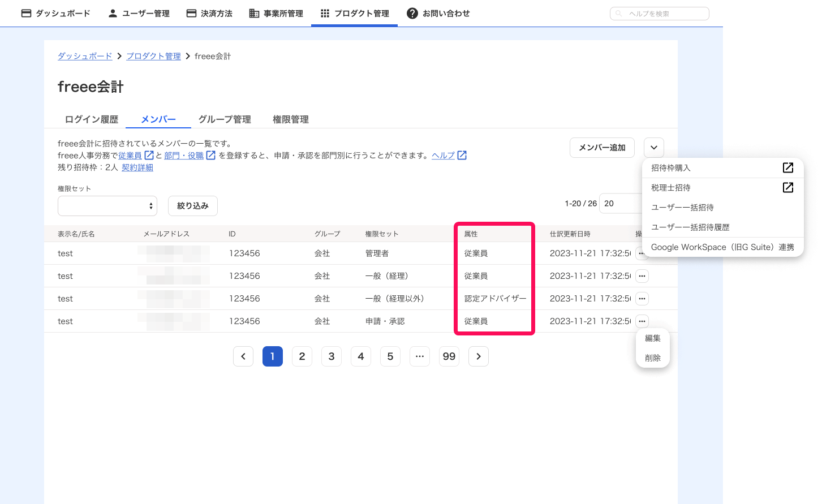Switch to the 権限管理 tab
This screenshot has height=504, width=822.
tap(291, 119)
